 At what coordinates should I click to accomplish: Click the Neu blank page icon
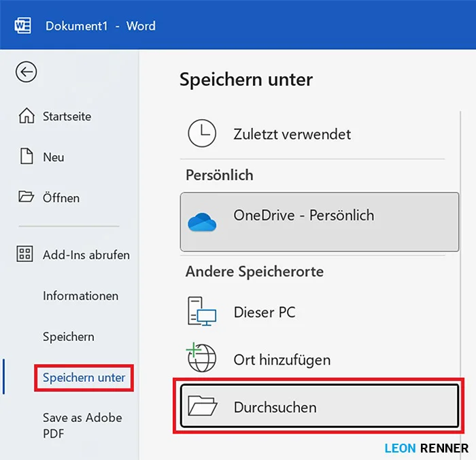pyautogui.click(x=26, y=157)
